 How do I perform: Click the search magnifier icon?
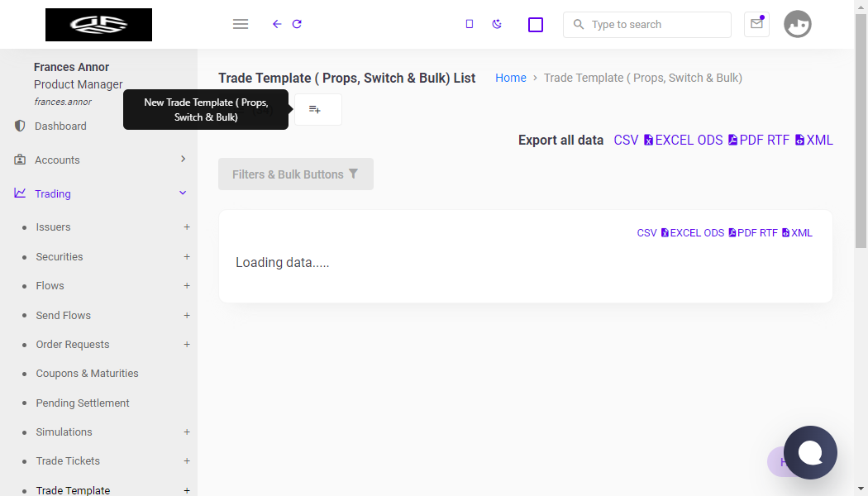tap(579, 24)
